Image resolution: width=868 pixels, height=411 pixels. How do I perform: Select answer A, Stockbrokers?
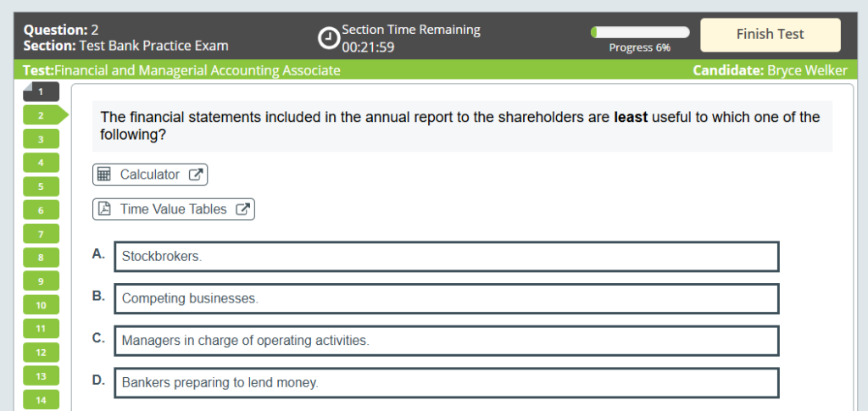445,256
